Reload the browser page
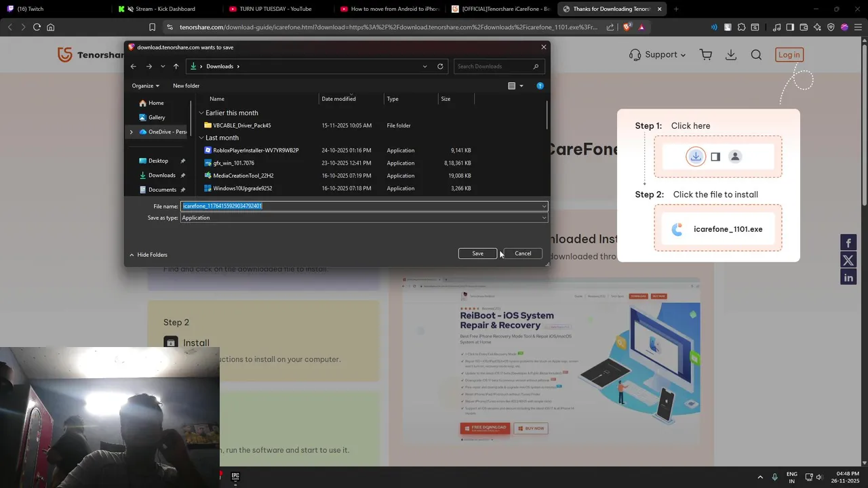The image size is (868, 488). pyautogui.click(x=37, y=27)
